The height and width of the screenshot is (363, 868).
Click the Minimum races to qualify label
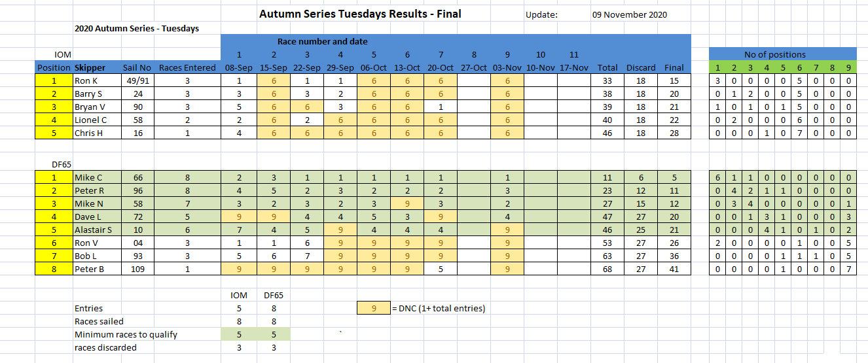tap(126, 334)
